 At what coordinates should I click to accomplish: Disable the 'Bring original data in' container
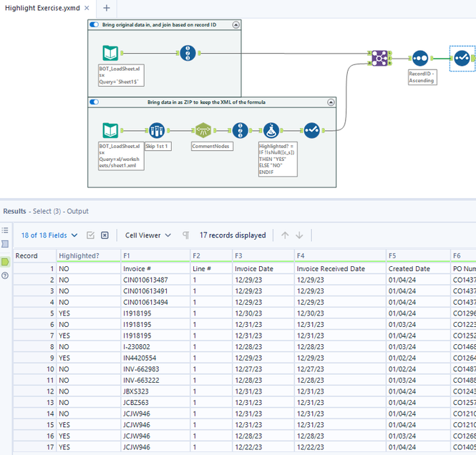coord(94,24)
